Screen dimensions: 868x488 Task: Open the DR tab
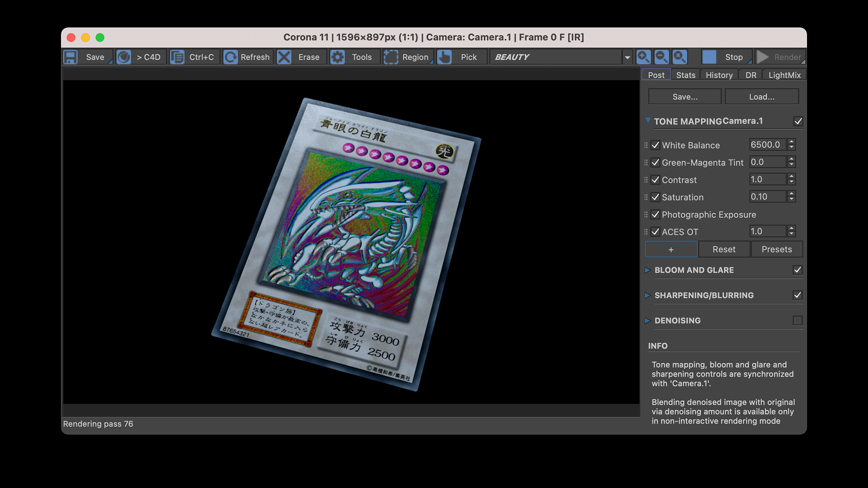750,75
